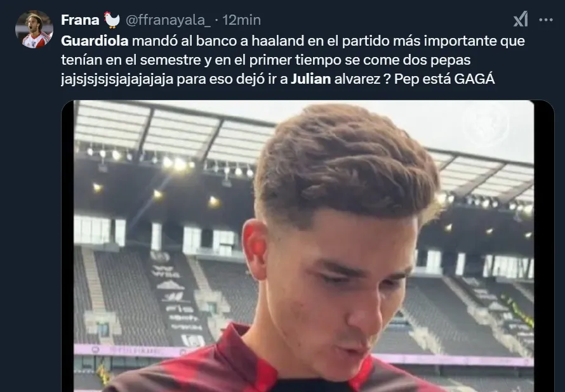Open the three-dot more options menu

coord(545,20)
